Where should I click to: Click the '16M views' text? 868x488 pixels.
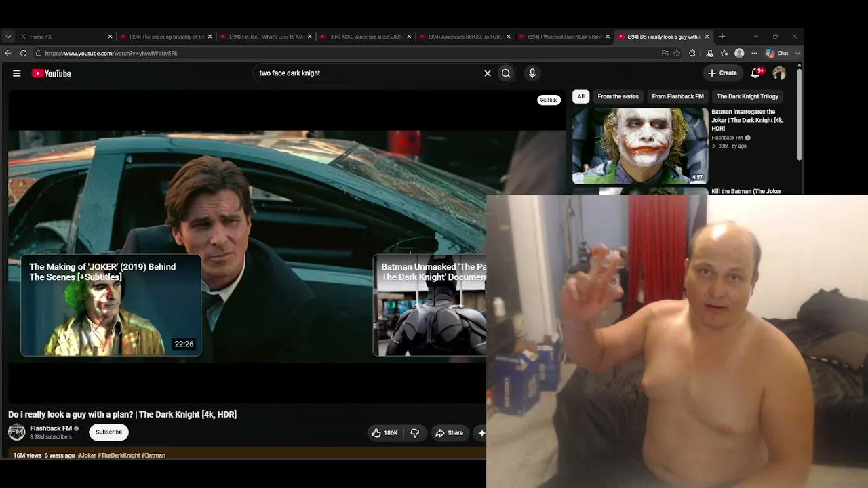click(x=27, y=455)
